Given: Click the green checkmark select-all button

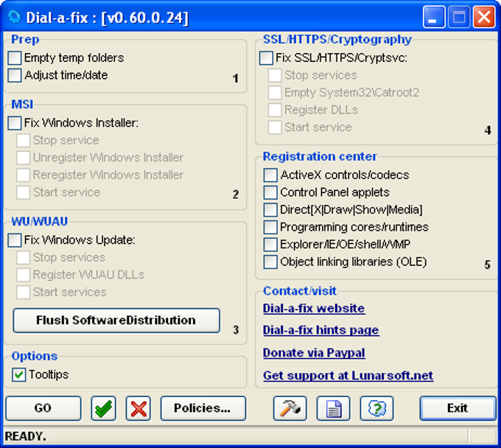Looking at the screenshot, I should click(x=103, y=408).
